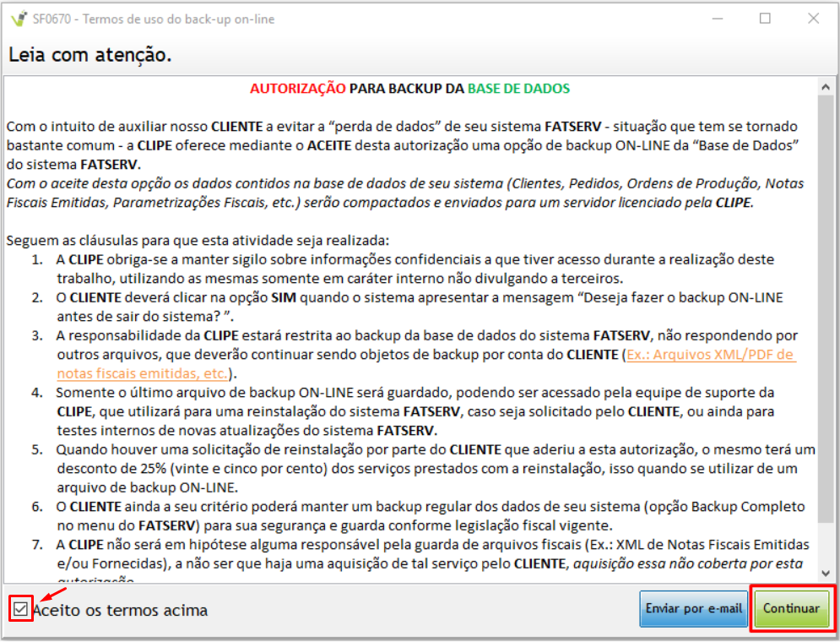
Task: Click the 'Leia com atenção.' header text
Action: [x=90, y=55]
